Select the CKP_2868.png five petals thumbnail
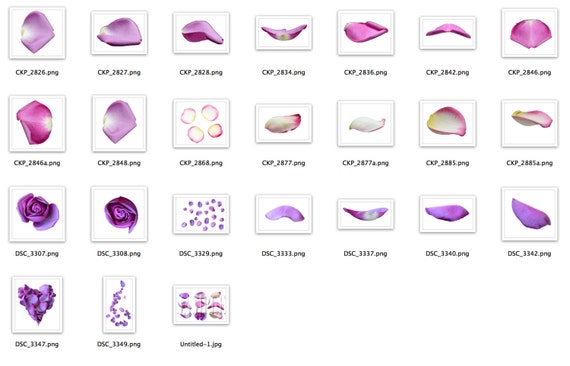This screenshot has width=570, height=366. 201,124
